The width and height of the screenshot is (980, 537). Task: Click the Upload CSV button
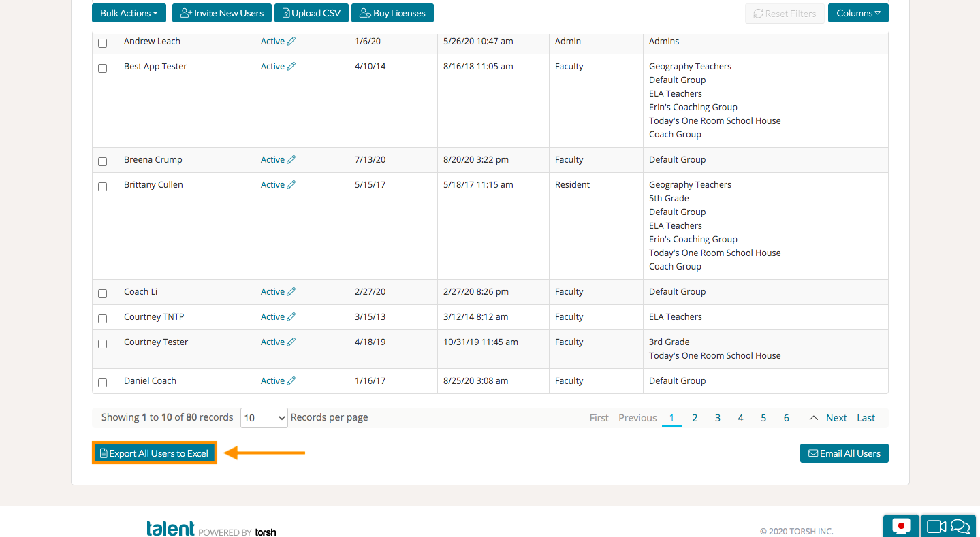(311, 13)
